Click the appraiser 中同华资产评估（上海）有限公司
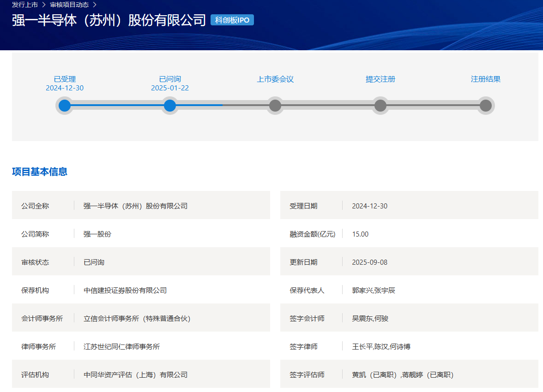 pyautogui.click(x=135, y=374)
